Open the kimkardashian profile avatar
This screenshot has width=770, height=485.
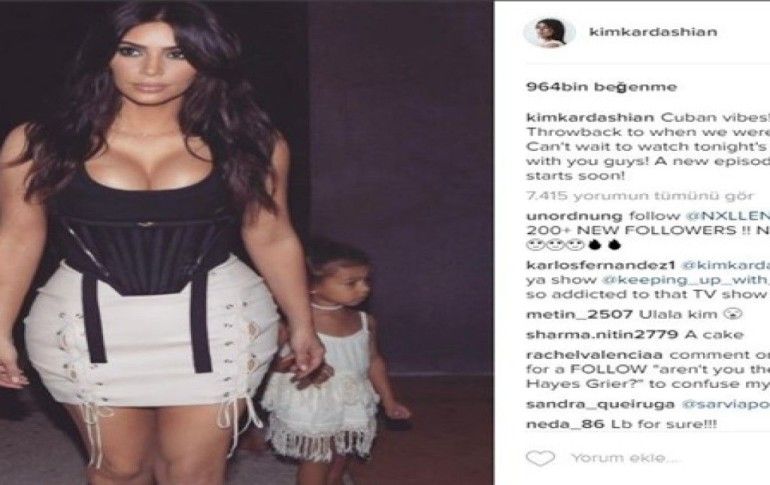click(549, 32)
